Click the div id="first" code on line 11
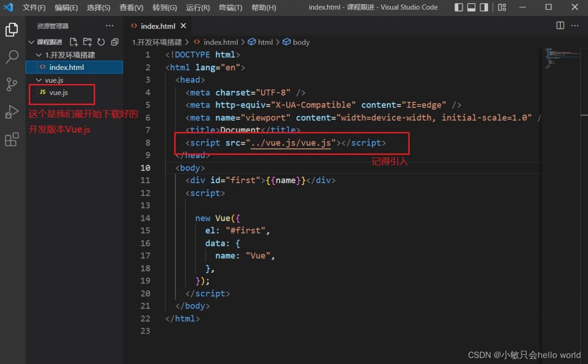Image resolution: width=588 pixels, height=364 pixels. pos(260,180)
